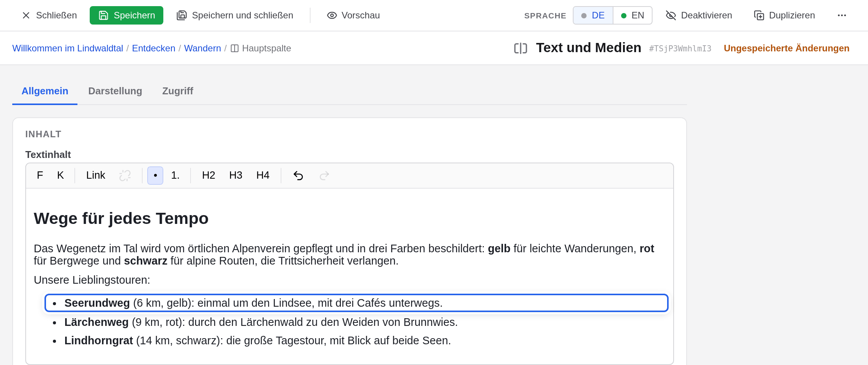Toggle italic with the K button
This screenshot has width=868, height=365.
(x=61, y=175)
